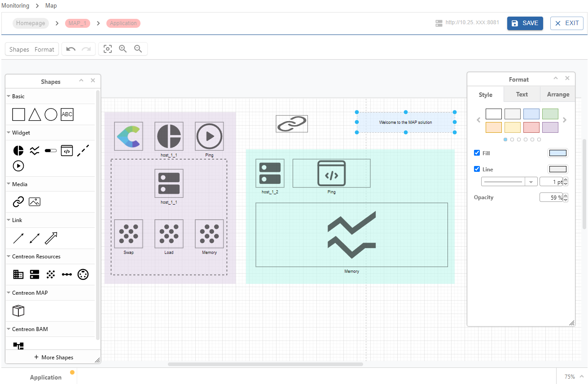Select the ABC text shape

[x=67, y=114]
